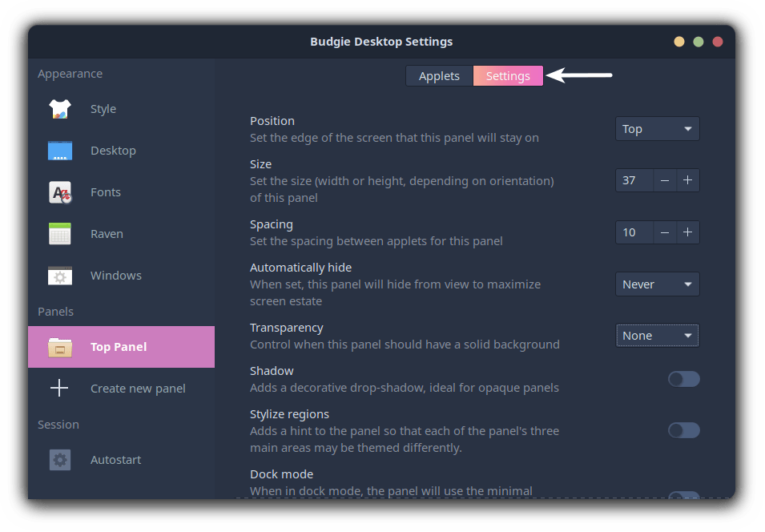
Task: Switch to the Applets tab
Action: point(439,75)
